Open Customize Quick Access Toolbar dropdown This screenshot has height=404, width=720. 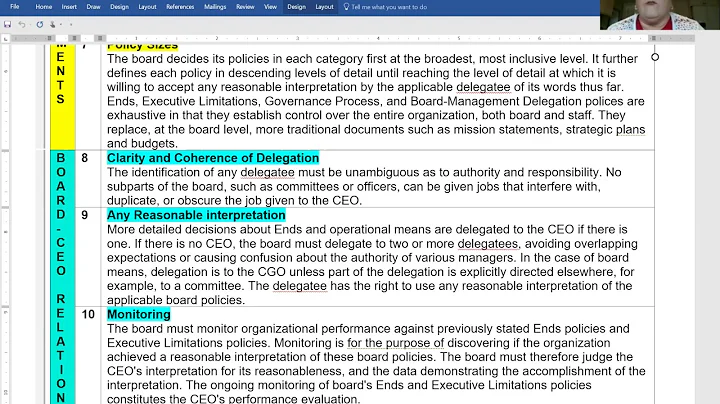click(x=71, y=24)
